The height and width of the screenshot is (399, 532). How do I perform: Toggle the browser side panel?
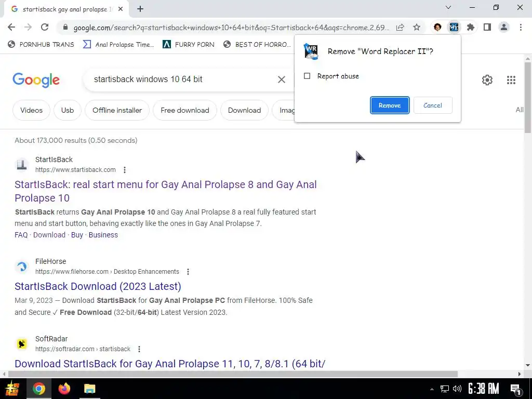(487, 27)
